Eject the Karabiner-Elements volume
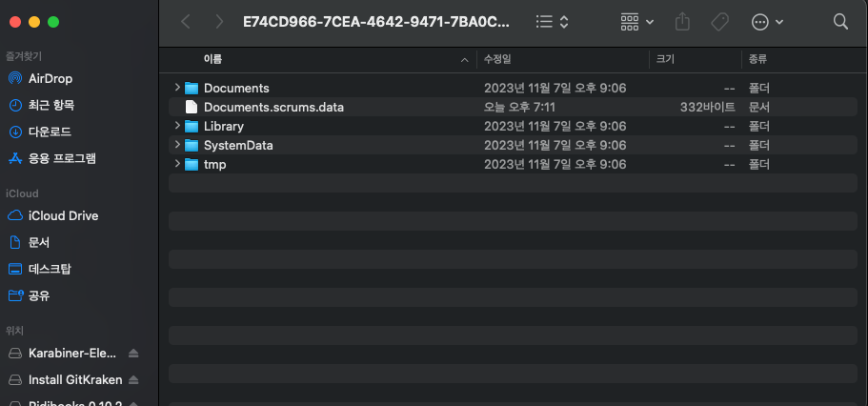The image size is (868, 406). pyautogui.click(x=133, y=354)
